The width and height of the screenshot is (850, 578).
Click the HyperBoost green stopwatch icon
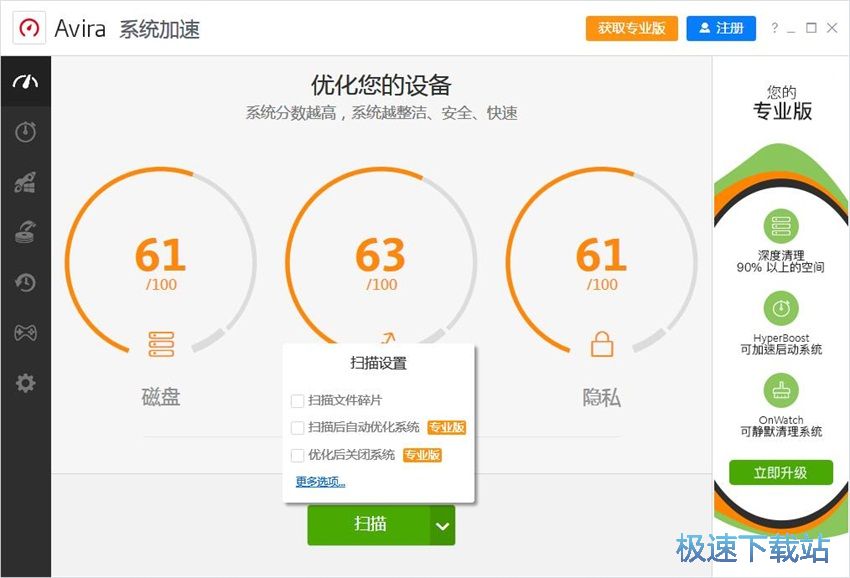[x=781, y=309]
